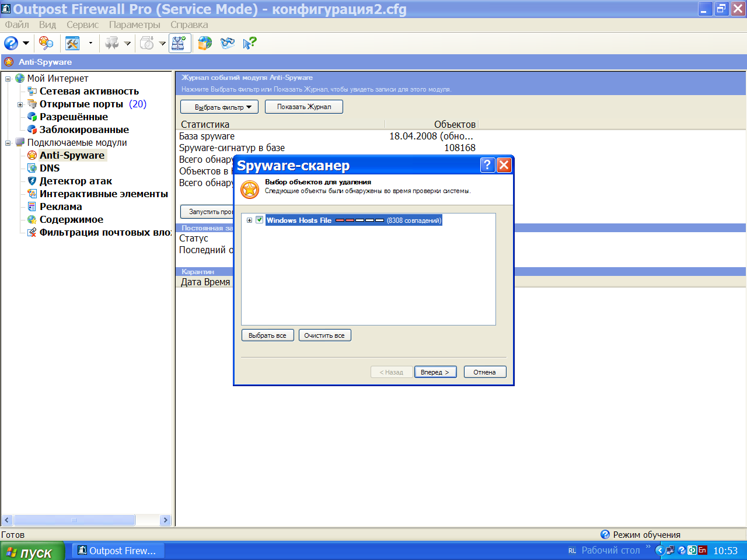Close the Spyware-сканер dialog

504,165
